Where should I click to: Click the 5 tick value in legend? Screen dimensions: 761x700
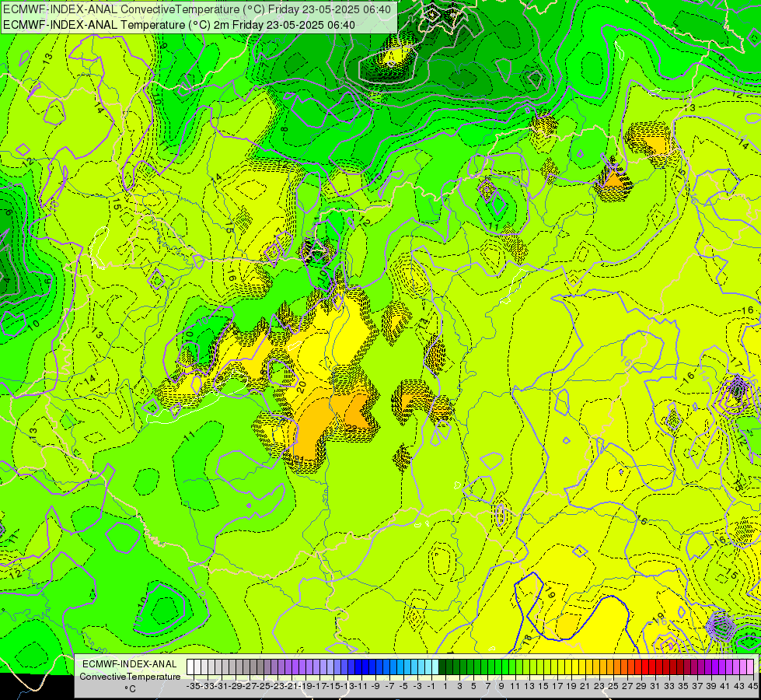pyautogui.click(x=473, y=686)
